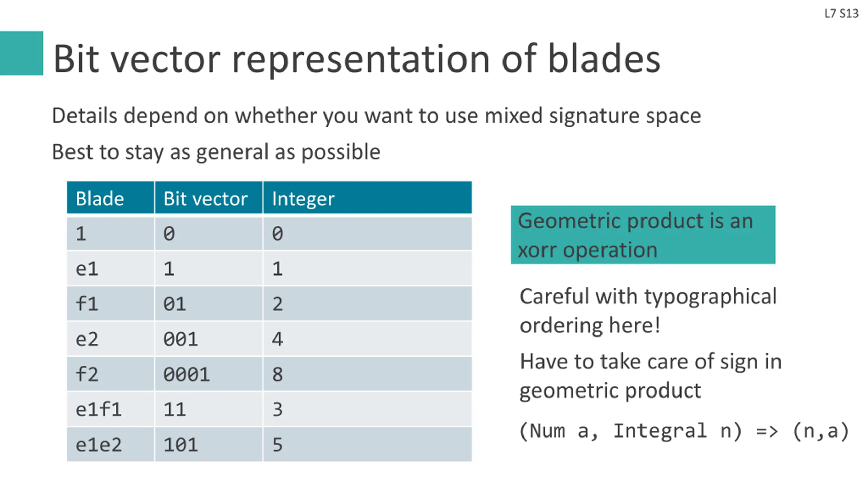Click the e1e2 blade cell

pos(111,445)
